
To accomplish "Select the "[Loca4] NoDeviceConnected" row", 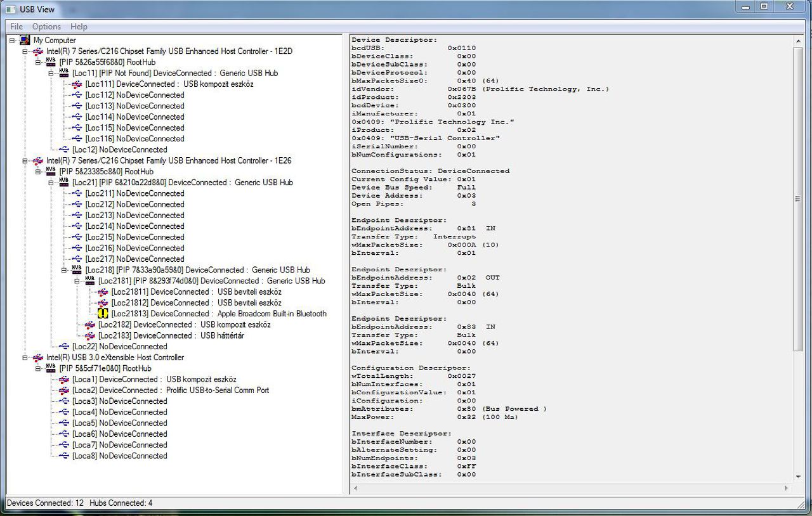I will [x=120, y=412].
